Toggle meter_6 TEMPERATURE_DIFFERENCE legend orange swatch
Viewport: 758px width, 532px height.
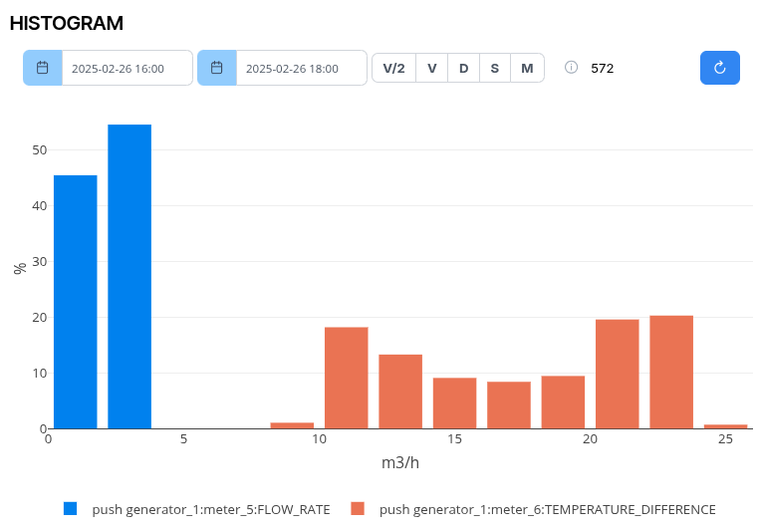358,509
